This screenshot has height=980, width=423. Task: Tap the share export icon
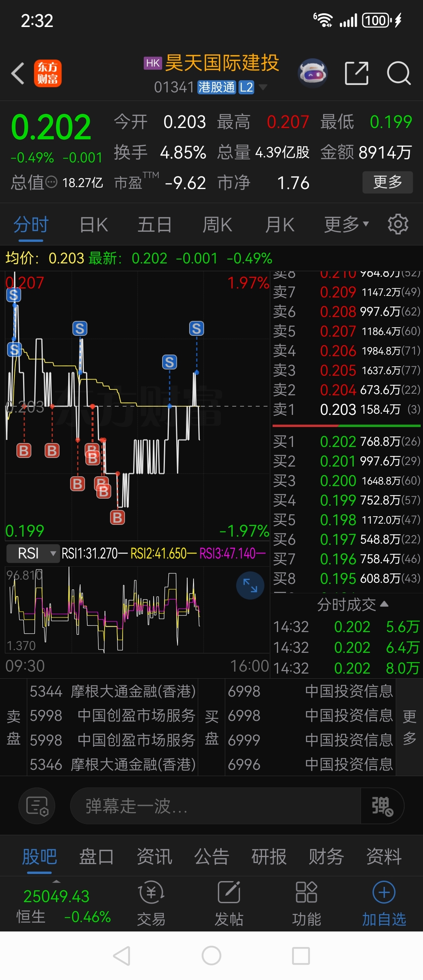click(x=357, y=73)
